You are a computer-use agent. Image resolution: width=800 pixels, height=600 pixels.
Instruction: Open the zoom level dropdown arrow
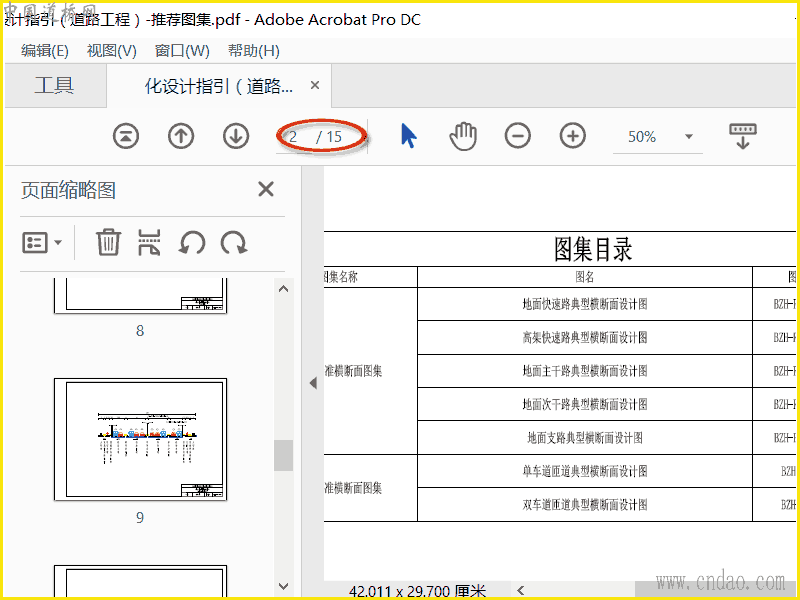689,136
